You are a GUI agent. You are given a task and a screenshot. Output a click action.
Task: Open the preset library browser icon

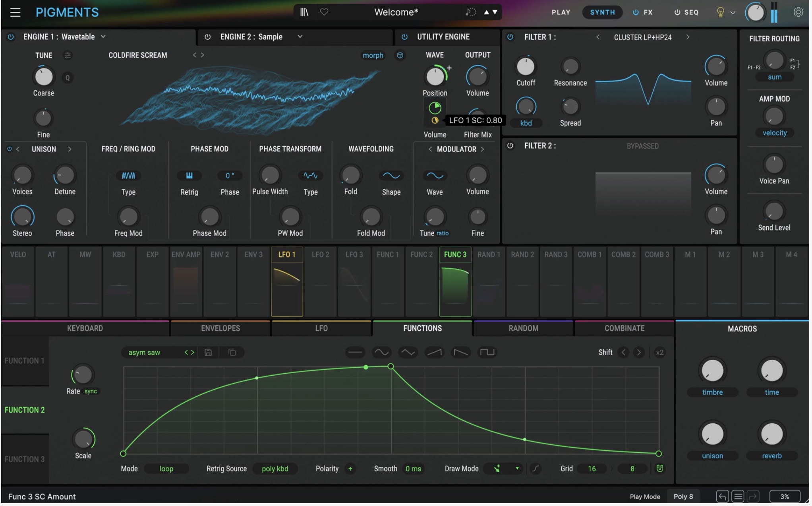[x=304, y=12]
